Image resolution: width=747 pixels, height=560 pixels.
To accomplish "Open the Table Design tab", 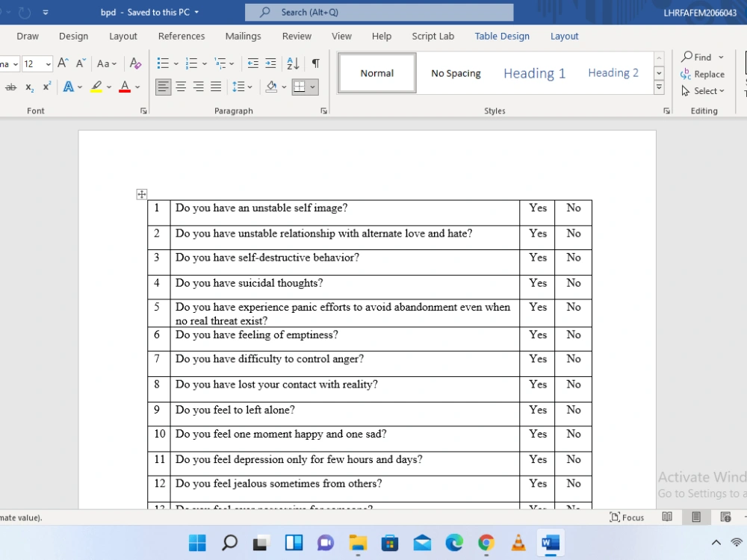I will click(502, 36).
